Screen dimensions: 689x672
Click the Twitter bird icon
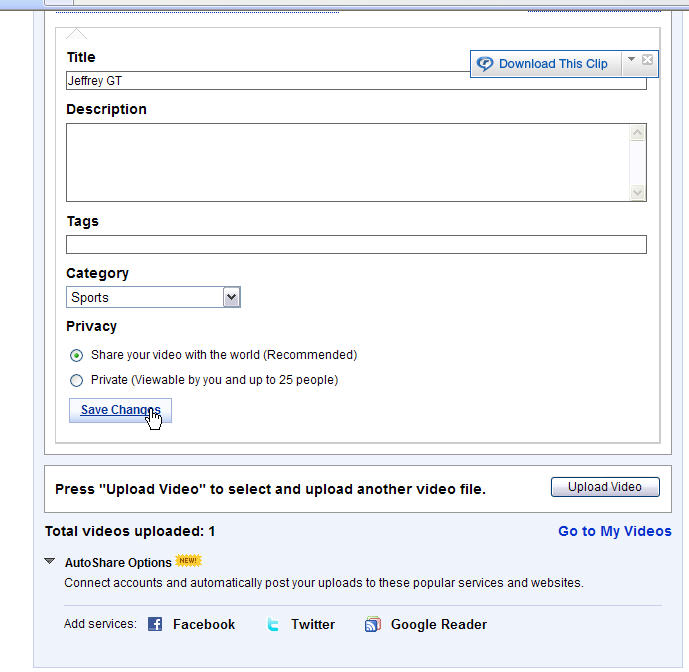pos(273,624)
